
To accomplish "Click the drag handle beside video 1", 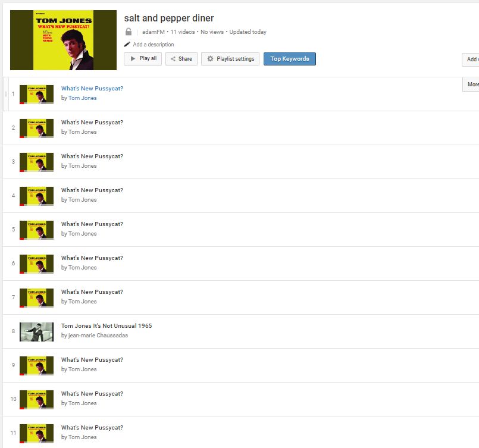I will 6,94.
